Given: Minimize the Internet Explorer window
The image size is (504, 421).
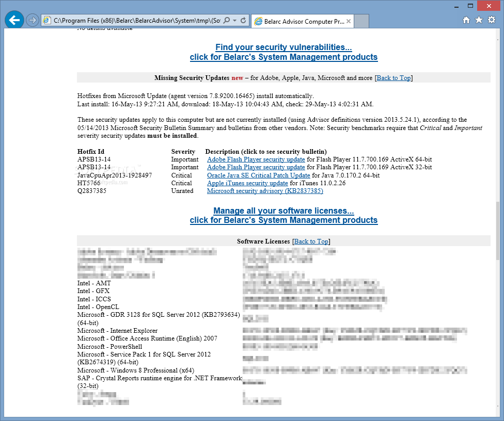Looking at the screenshot, I should coord(456,6).
